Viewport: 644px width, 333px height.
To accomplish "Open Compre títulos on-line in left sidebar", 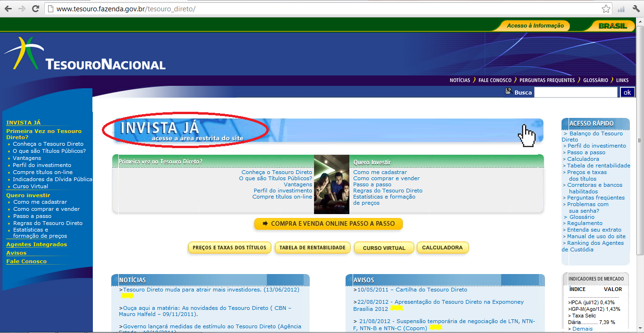I will (x=43, y=172).
